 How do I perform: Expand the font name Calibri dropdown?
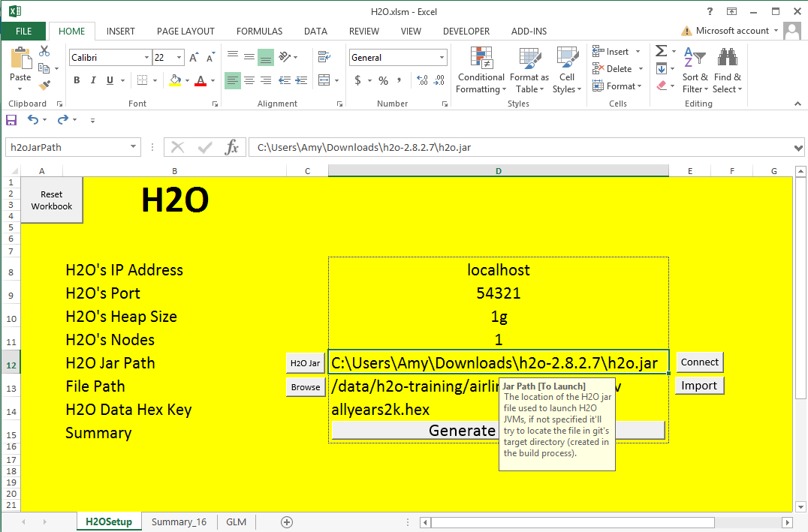point(146,58)
